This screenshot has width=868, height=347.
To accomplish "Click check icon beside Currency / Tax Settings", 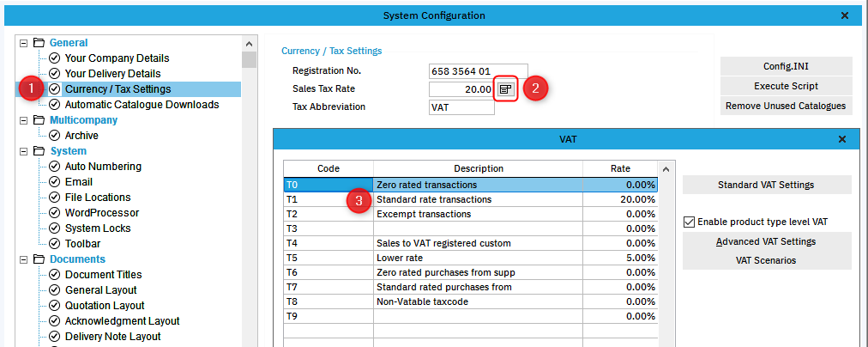I will click(55, 89).
